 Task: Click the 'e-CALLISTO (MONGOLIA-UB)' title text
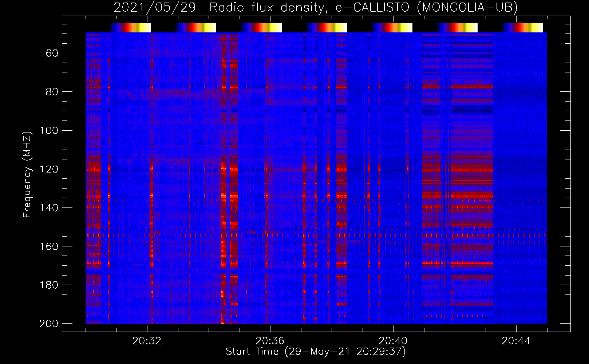[x=427, y=7]
